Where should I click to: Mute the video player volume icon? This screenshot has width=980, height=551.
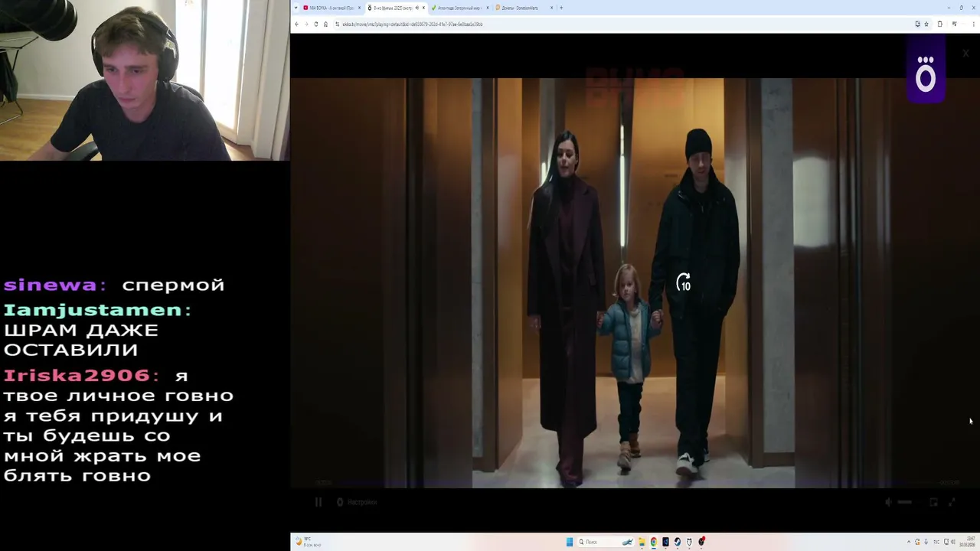(888, 502)
